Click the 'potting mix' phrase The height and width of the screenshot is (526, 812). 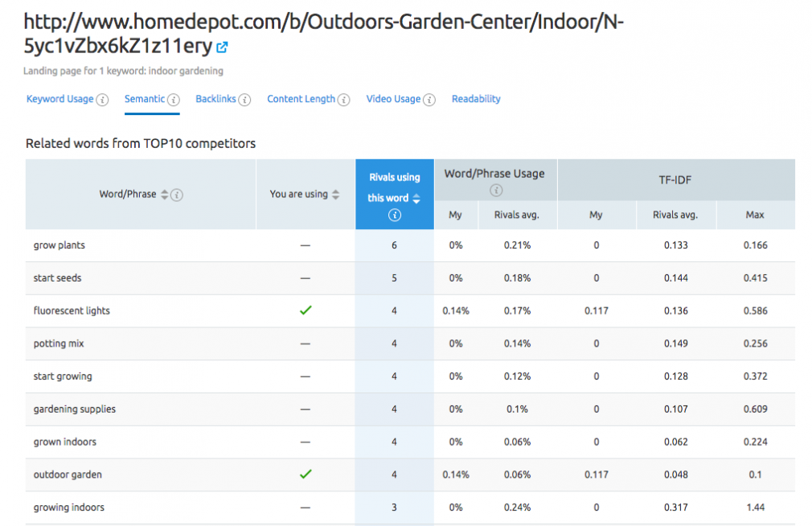(59, 343)
